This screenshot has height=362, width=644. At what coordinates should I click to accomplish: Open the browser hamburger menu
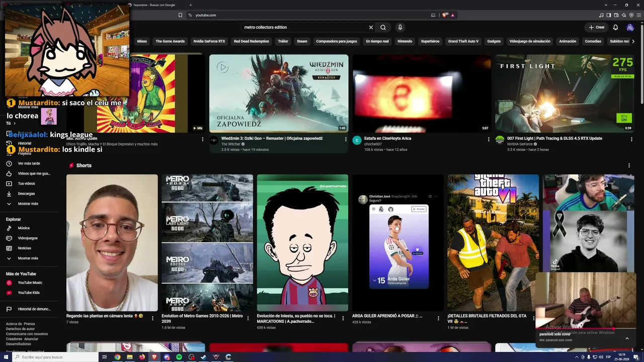639,15
